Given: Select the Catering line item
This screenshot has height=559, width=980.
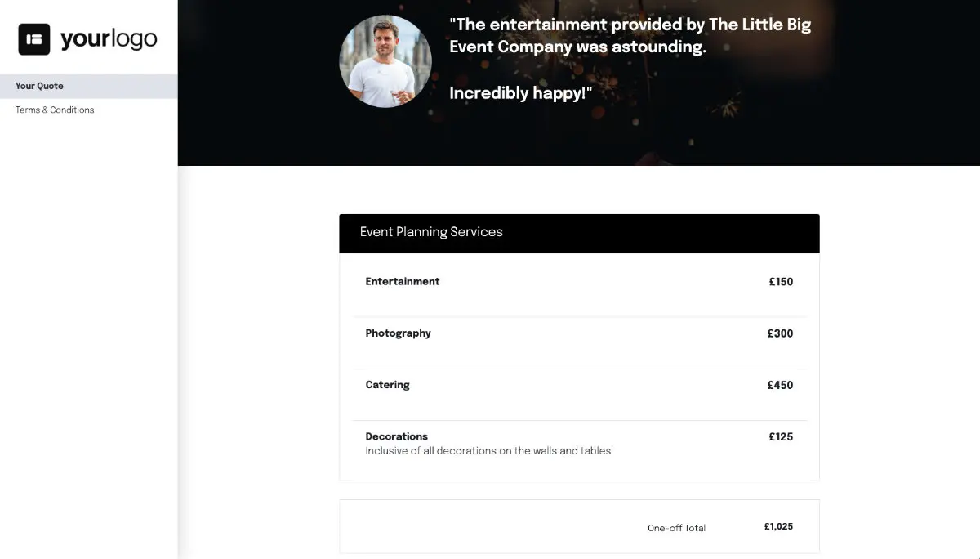Looking at the screenshot, I should click(387, 384).
